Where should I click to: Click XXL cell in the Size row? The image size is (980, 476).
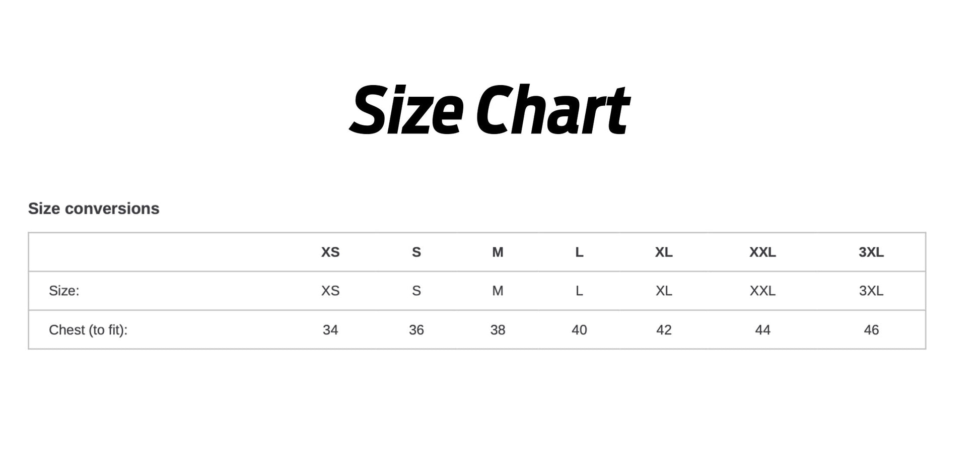pyautogui.click(x=762, y=291)
